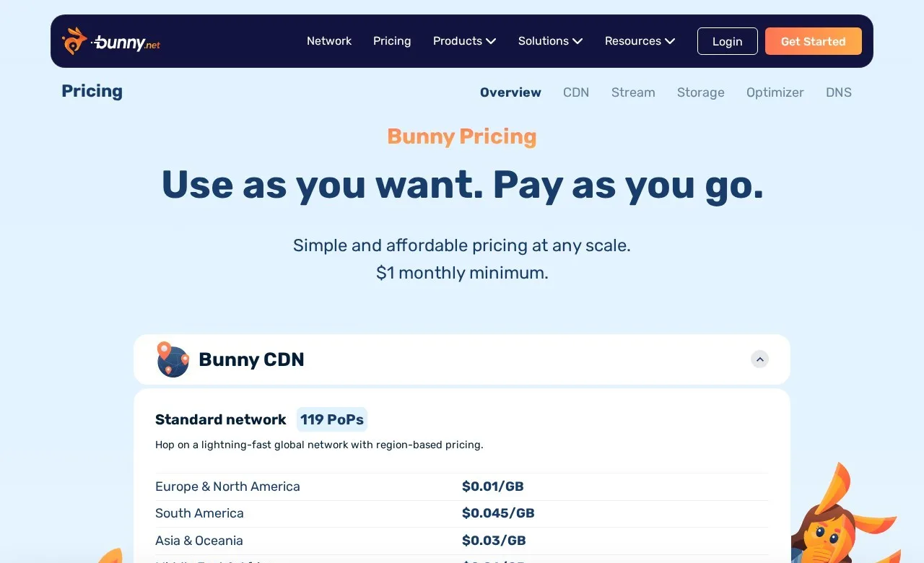Image resolution: width=924 pixels, height=563 pixels.
Task: Click the Login button
Action: click(x=727, y=41)
